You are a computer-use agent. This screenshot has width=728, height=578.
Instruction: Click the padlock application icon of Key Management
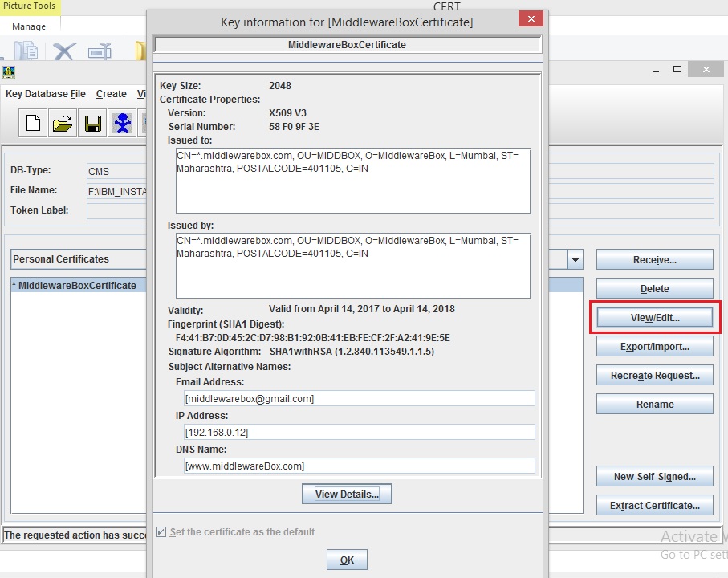[8, 73]
